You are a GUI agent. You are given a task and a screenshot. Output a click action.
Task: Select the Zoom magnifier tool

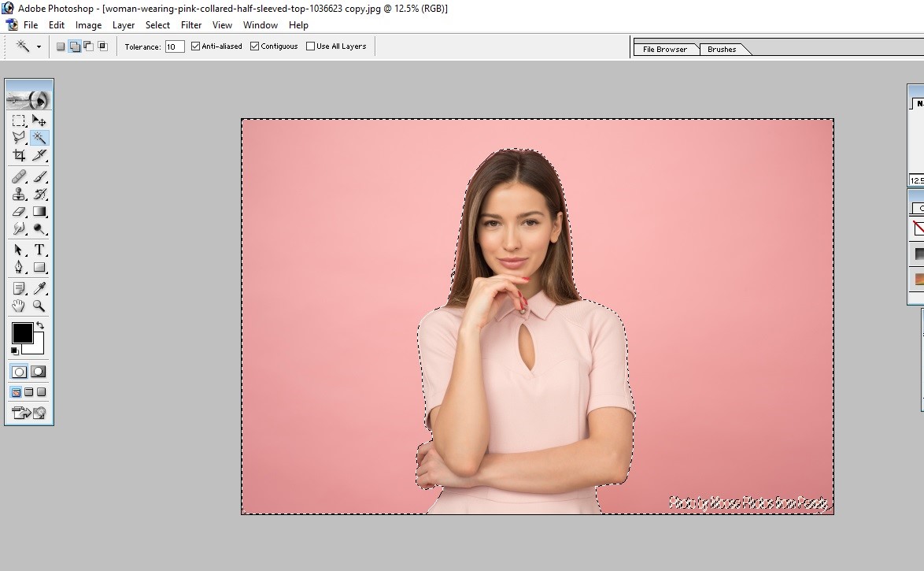[39, 306]
